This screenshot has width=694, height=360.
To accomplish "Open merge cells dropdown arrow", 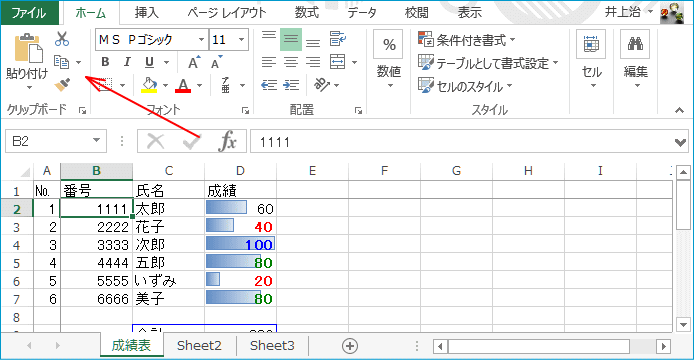I will (x=354, y=62).
